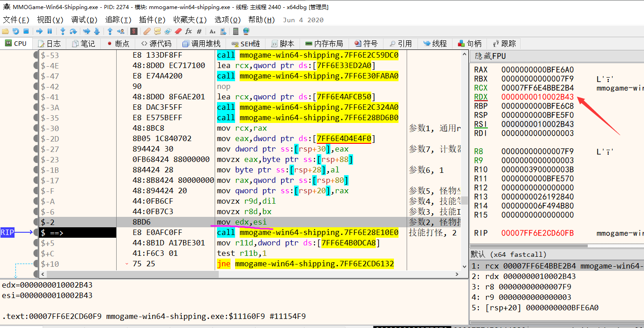
Task: Open the 帮助(H) menu
Action: point(262,20)
